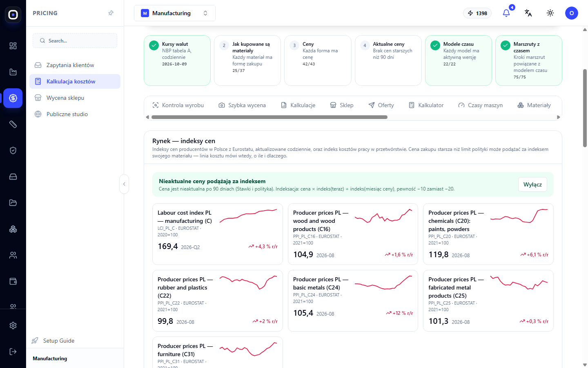Open the ruler measurement icon in the rail
Screen dimensions: 588x368
13,124
